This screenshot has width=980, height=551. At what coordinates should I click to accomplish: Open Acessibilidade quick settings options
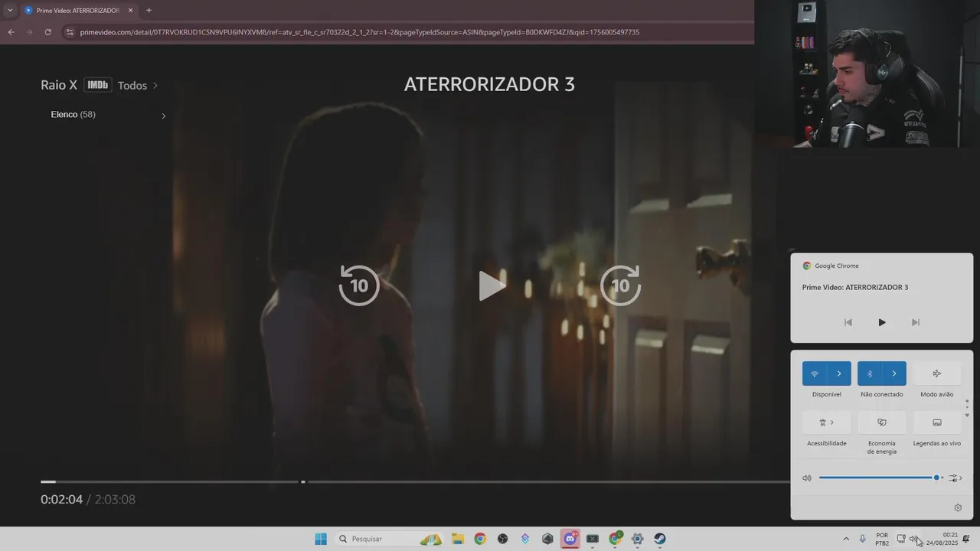coord(827,422)
